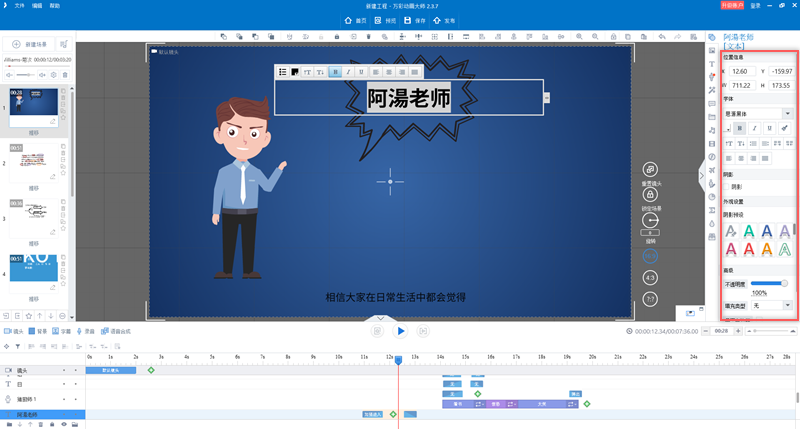
Task: Toggle italic in the 字体 panel
Action: [x=754, y=128]
